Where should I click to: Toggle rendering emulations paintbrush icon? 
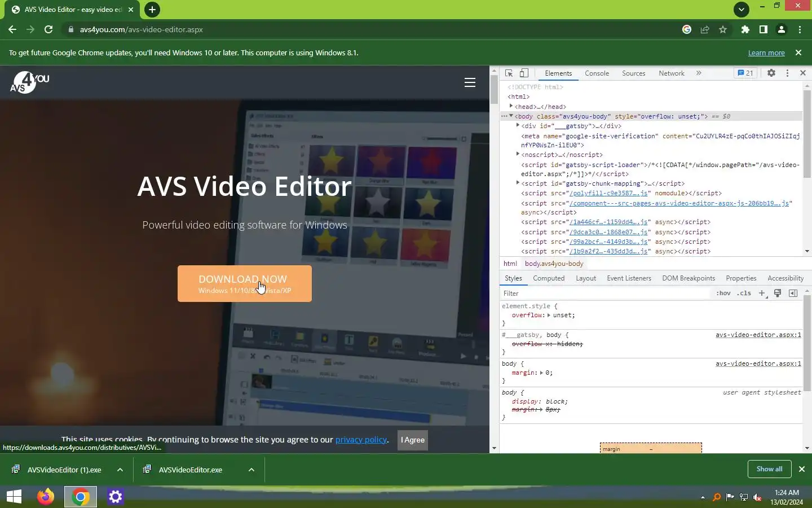coord(778,294)
